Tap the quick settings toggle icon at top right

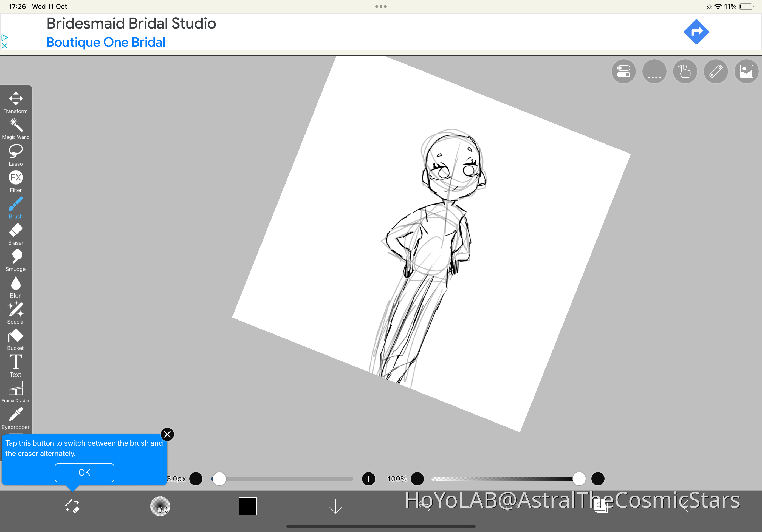click(x=623, y=71)
